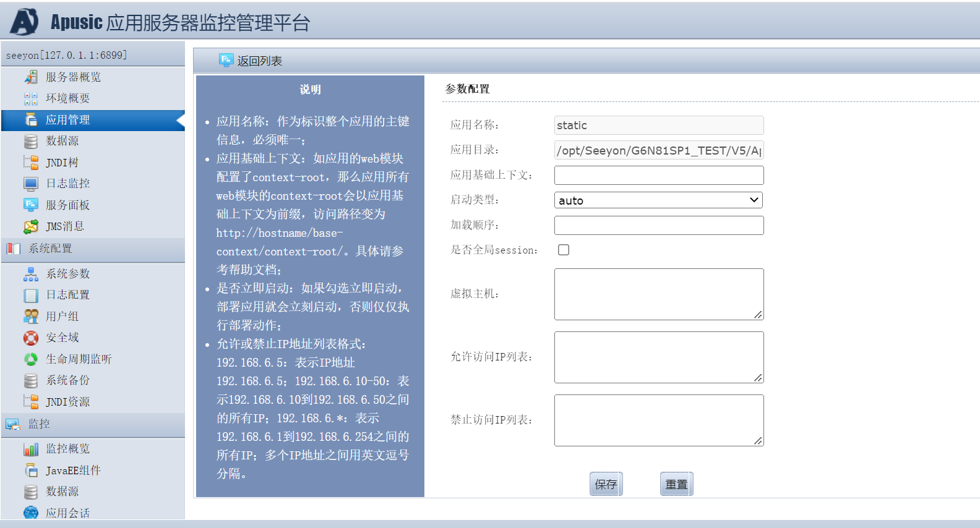Click into the 加载顺序 text field

(659, 225)
